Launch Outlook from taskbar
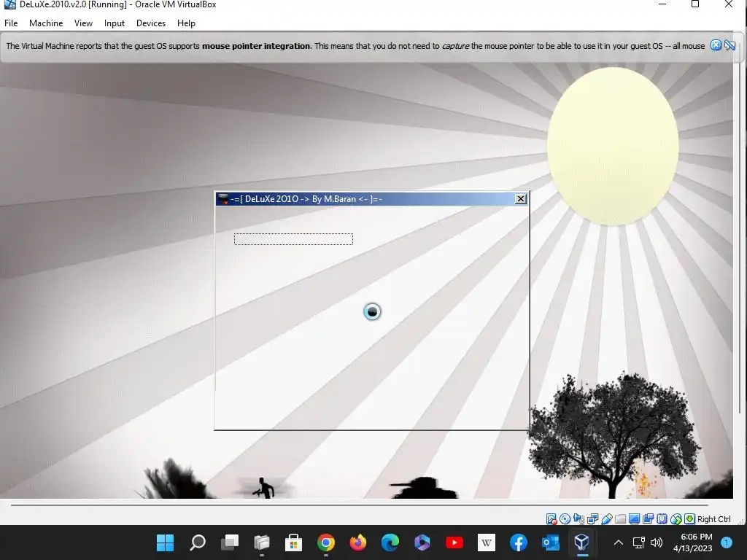Image resolution: width=747 pixels, height=560 pixels. (x=550, y=542)
